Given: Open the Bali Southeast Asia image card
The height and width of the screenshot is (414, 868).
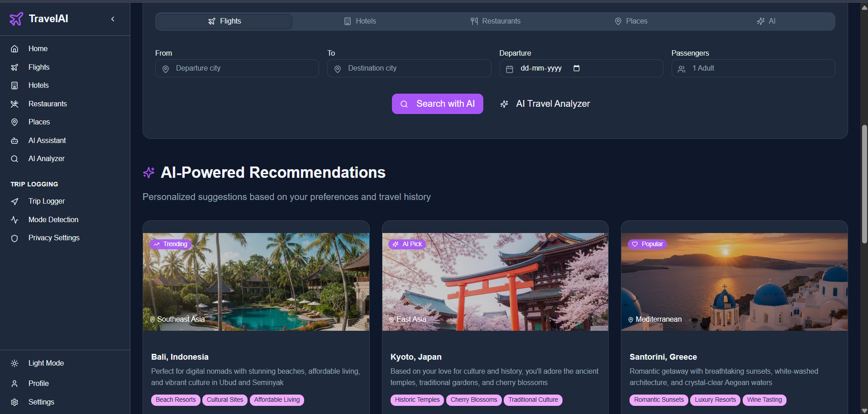Looking at the screenshot, I should click(x=256, y=282).
